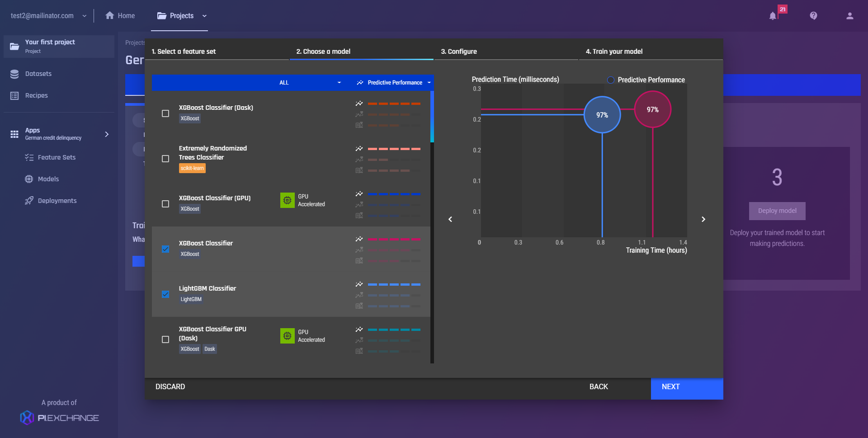
Task: Click prediction time icon on XGBoost Classifier row
Action: (359, 261)
